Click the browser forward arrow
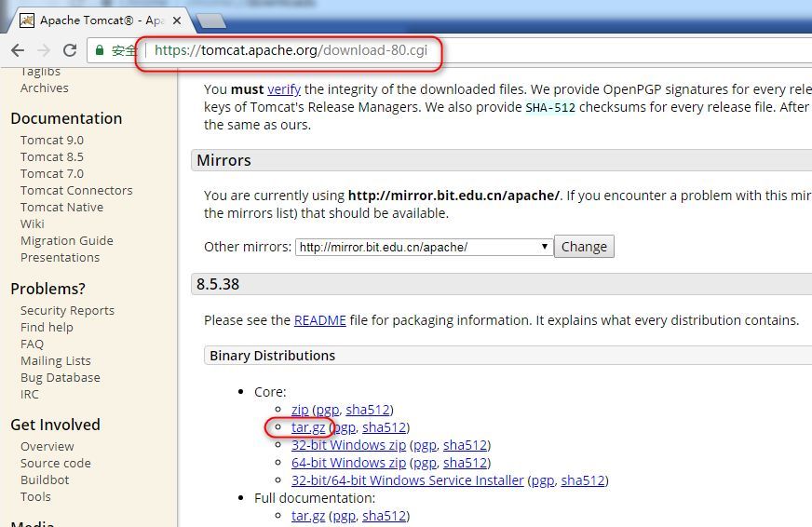This screenshot has height=527, width=812. click(x=44, y=50)
